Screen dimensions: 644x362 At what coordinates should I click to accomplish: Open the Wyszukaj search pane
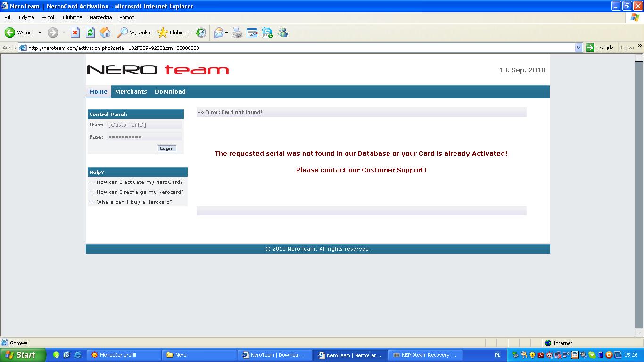coord(134,33)
